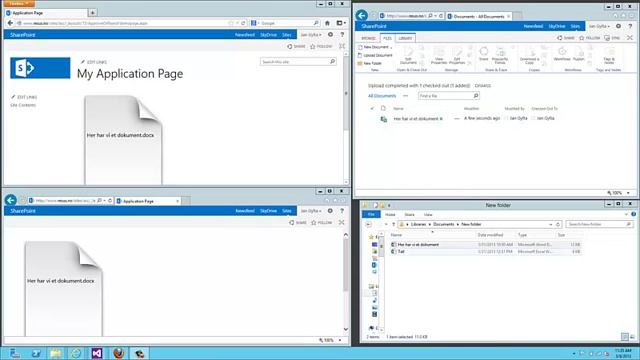
Task: Dismiss the upload completed notification
Action: [x=483, y=86]
